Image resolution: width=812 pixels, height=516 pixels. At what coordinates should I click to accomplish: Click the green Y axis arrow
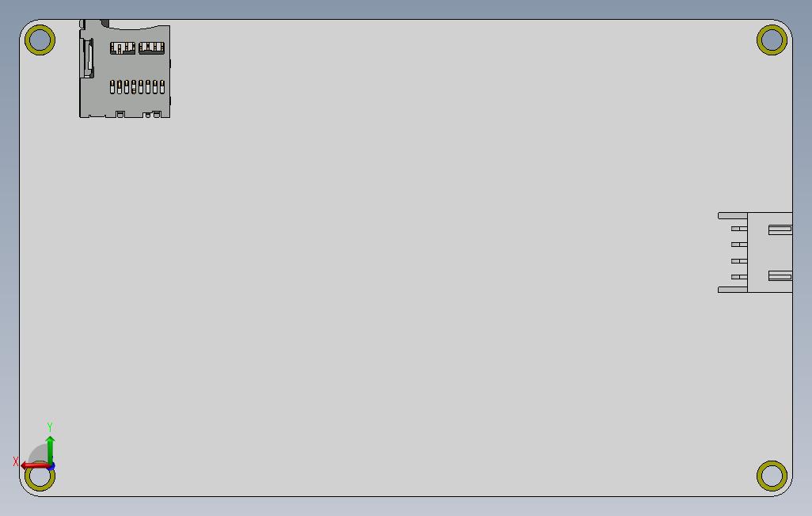click(x=50, y=450)
